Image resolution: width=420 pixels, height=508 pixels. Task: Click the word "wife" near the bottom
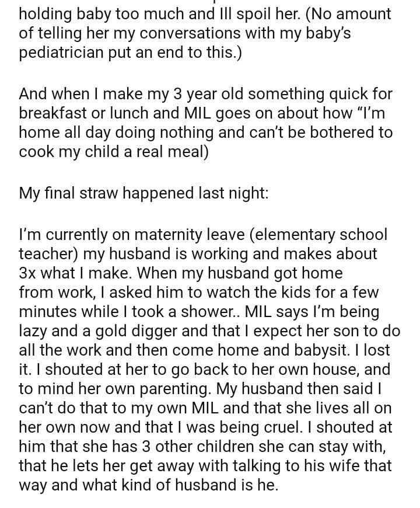click(343, 466)
